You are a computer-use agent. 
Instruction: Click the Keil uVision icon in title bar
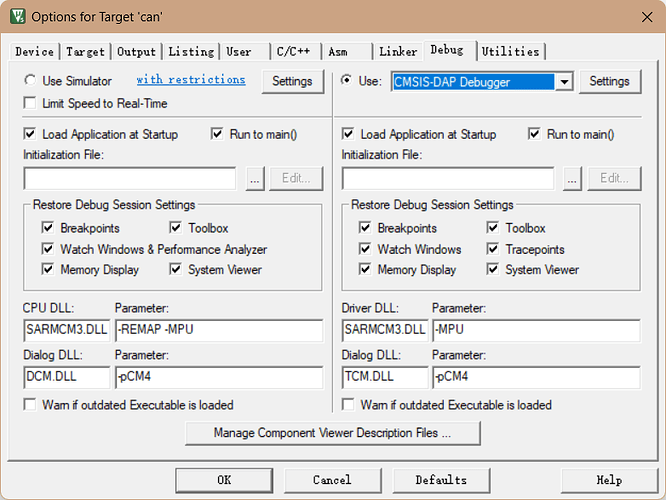tap(17, 17)
